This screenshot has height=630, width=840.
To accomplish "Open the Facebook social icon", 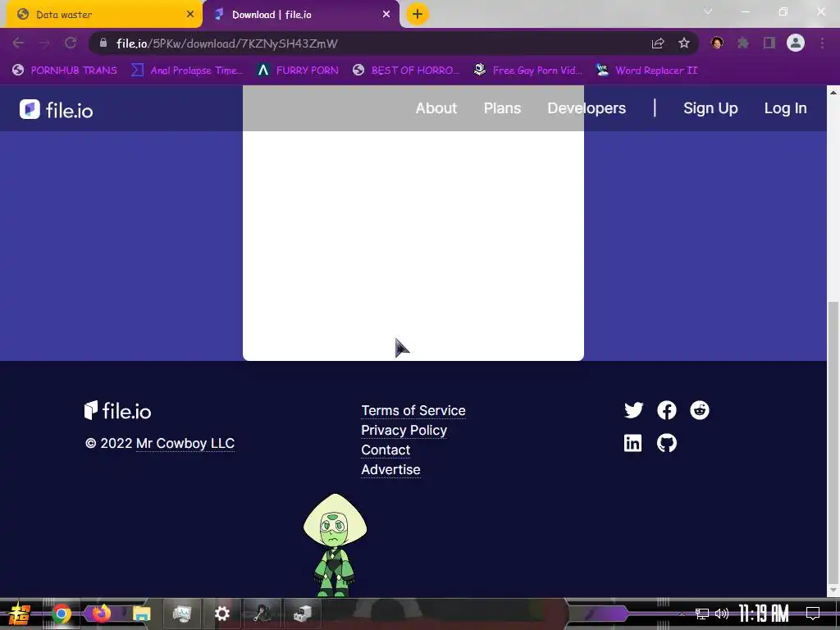I will (666, 410).
